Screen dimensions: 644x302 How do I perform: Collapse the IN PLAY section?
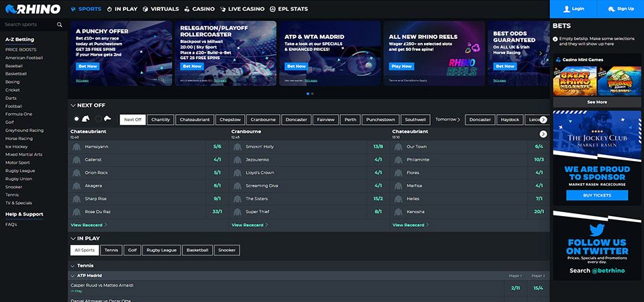point(73,239)
